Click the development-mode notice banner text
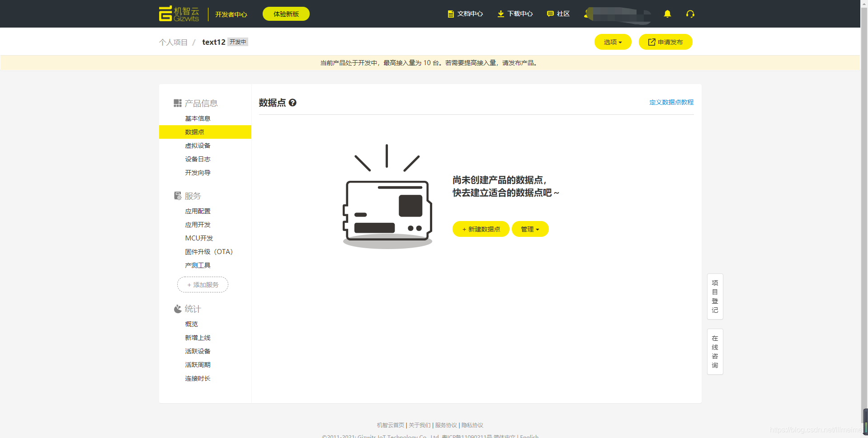This screenshot has width=868, height=438. click(x=429, y=63)
